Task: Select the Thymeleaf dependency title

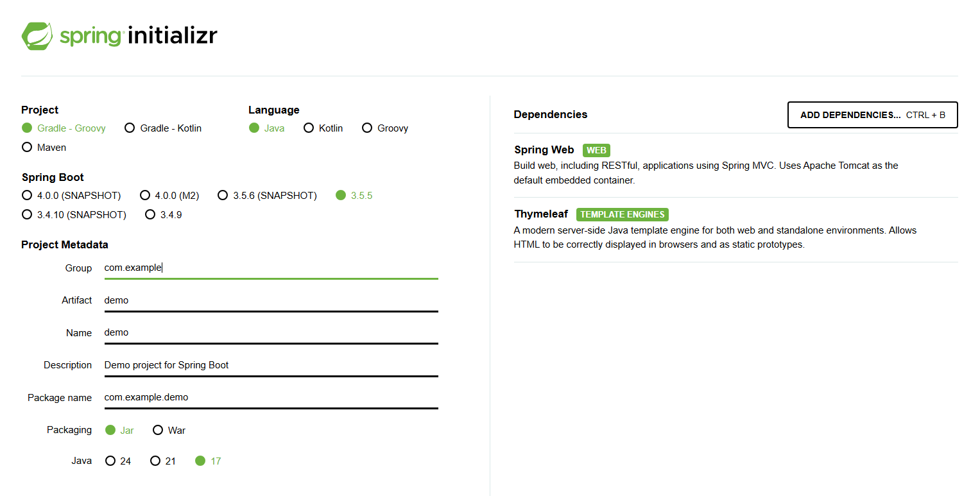Action: coord(541,214)
